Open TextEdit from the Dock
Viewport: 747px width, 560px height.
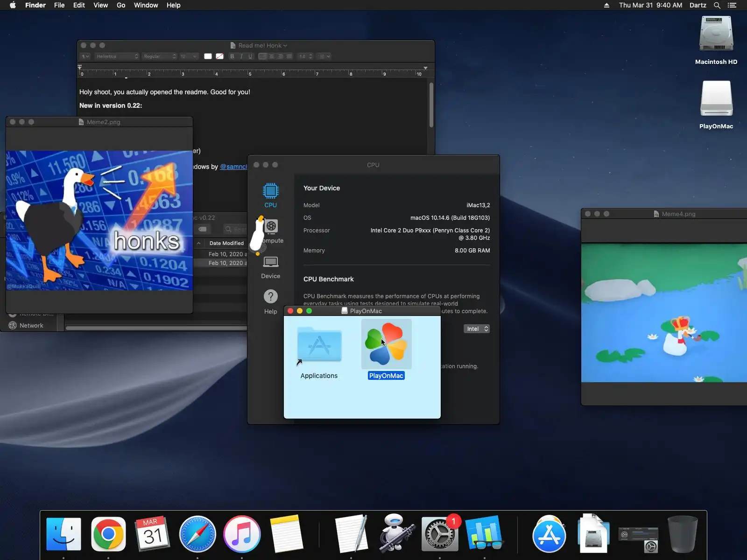[x=351, y=534]
